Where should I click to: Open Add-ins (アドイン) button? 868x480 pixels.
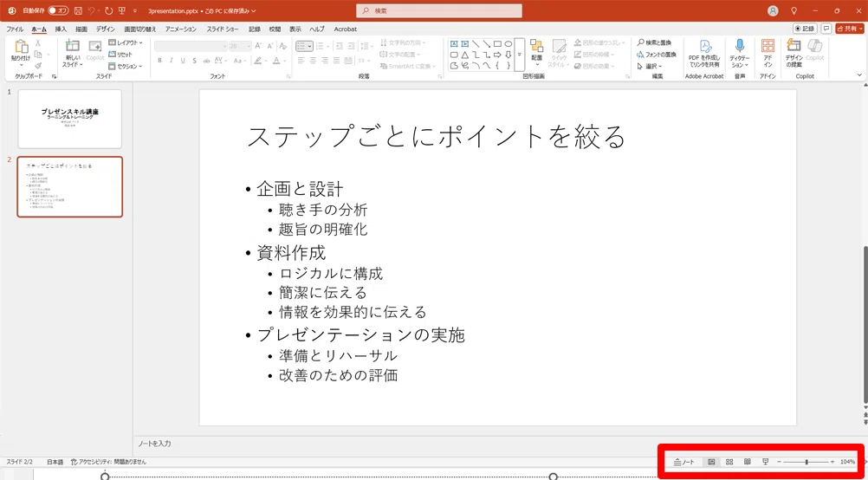[768, 53]
